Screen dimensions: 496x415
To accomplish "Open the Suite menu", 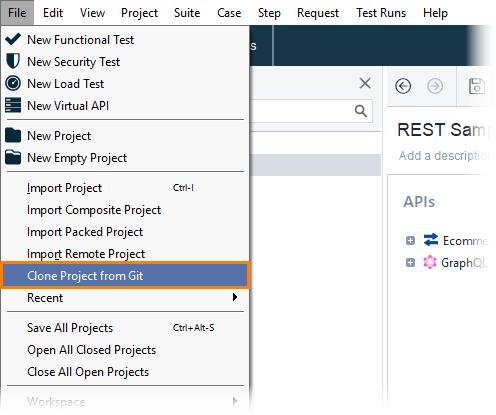I will tap(187, 13).
